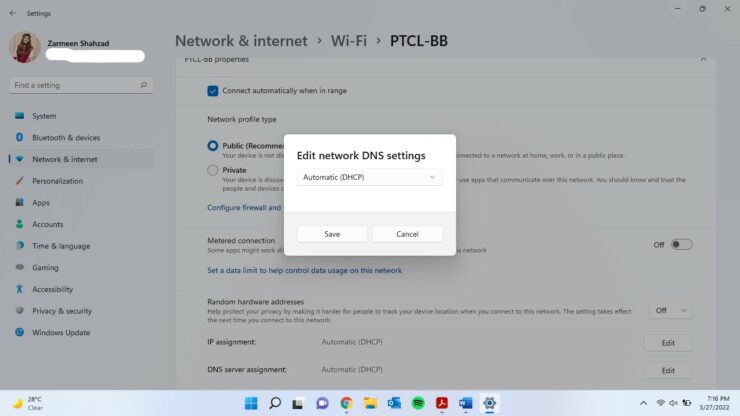Select Windows Update in the sidebar
The width and height of the screenshot is (740, 416).
[61, 332]
